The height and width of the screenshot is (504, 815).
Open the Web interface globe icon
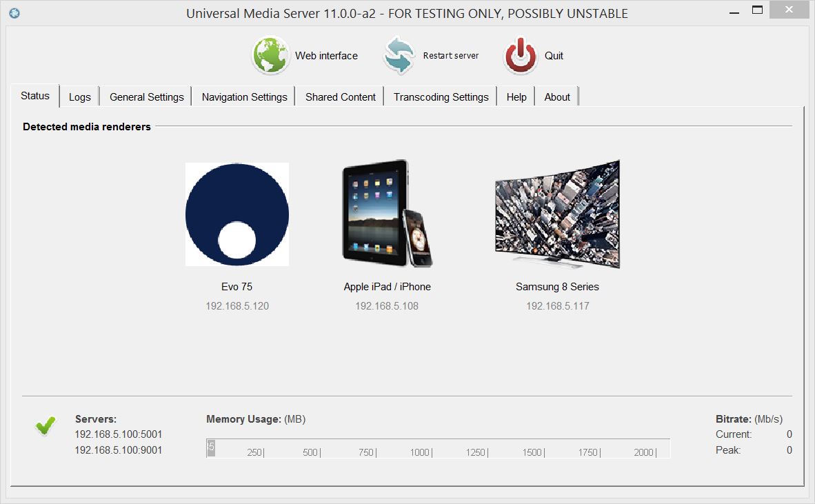pyautogui.click(x=270, y=55)
